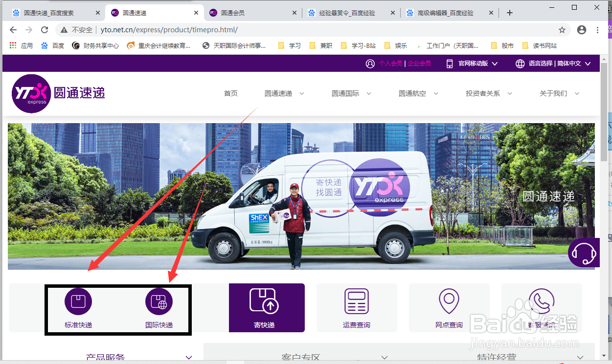Switch to 高级编辑器_百度经验 tab
612x364 pixels.
pyautogui.click(x=449, y=13)
